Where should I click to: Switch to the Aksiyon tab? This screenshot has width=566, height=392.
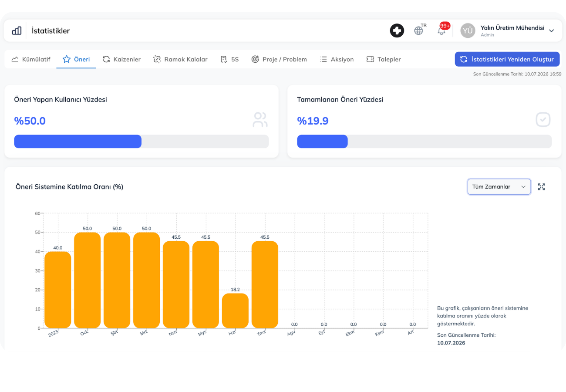point(337,59)
